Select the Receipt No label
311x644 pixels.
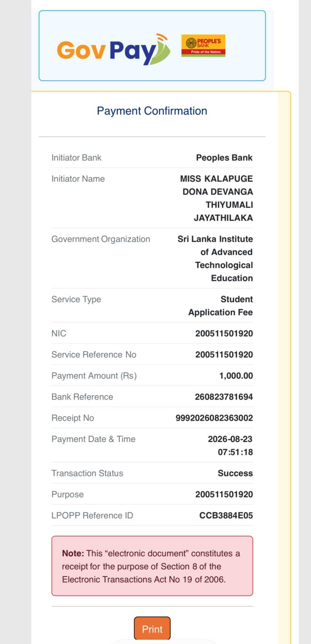(73, 418)
